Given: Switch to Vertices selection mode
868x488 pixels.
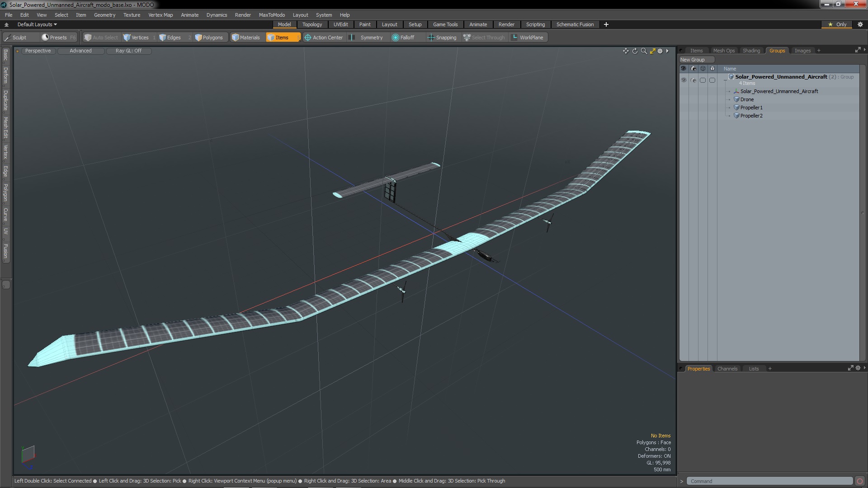Looking at the screenshot, I should pos(139,38).
